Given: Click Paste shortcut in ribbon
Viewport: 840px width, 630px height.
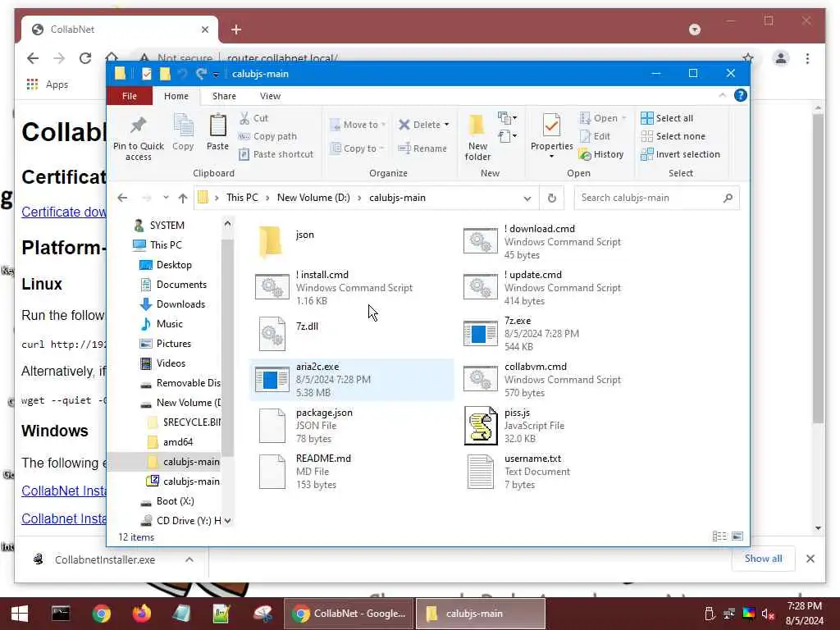Looking at the screenshot, I should point(276,154).
